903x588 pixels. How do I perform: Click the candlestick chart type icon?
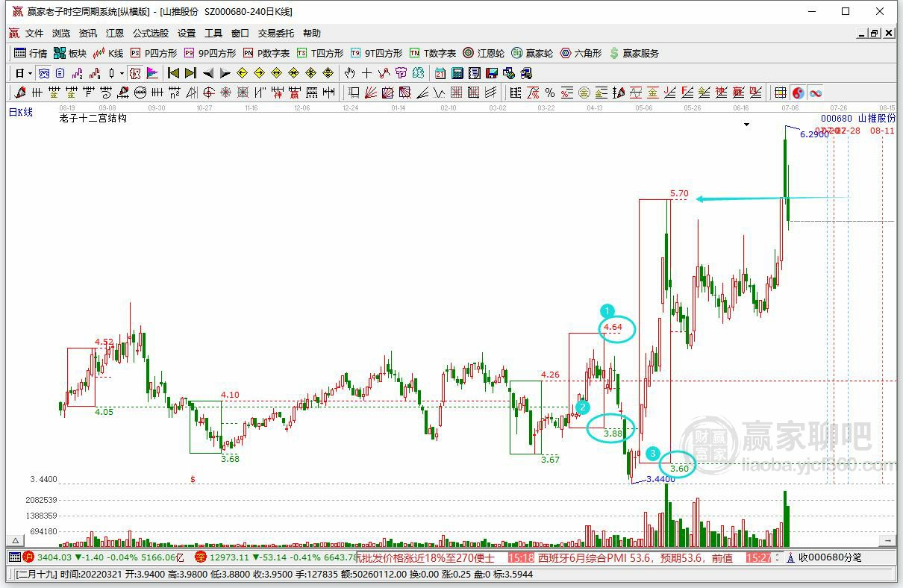pos(111,73)
